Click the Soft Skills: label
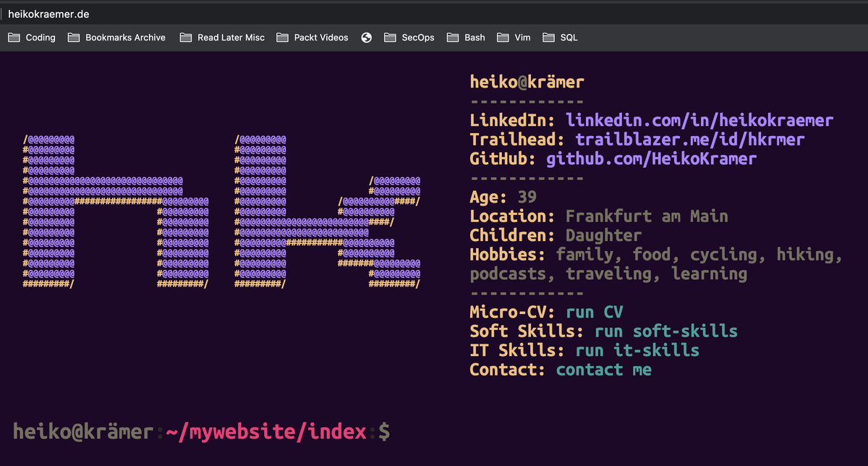 pos(527,331)
